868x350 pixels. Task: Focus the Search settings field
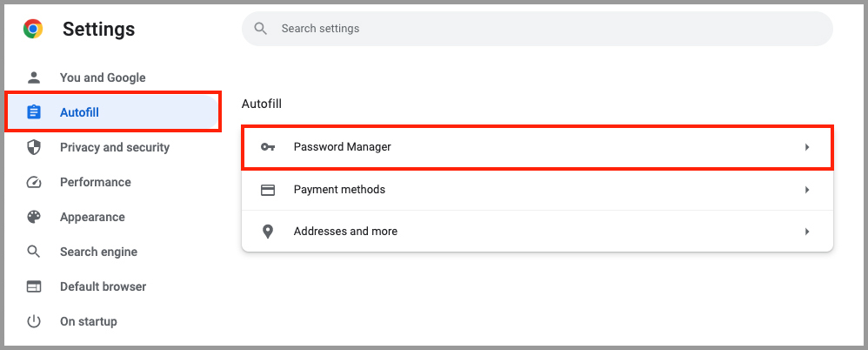[537, 28]
